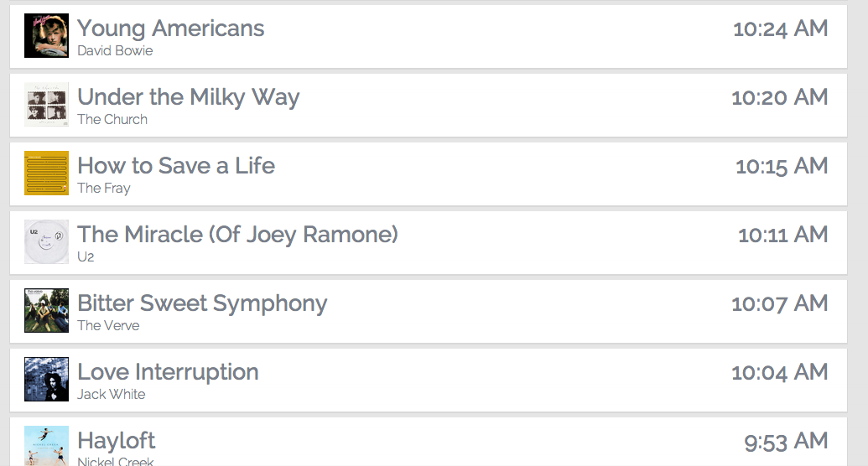The image size is (868, 466).
Task: Open the David Bowie artist name
Action: pos(115,50)
